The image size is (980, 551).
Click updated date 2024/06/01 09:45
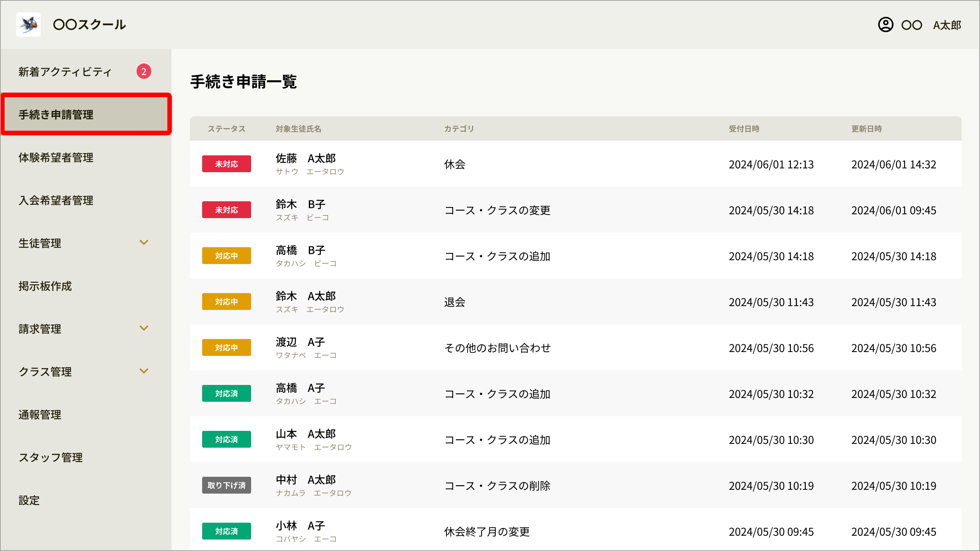coord(894,210)
